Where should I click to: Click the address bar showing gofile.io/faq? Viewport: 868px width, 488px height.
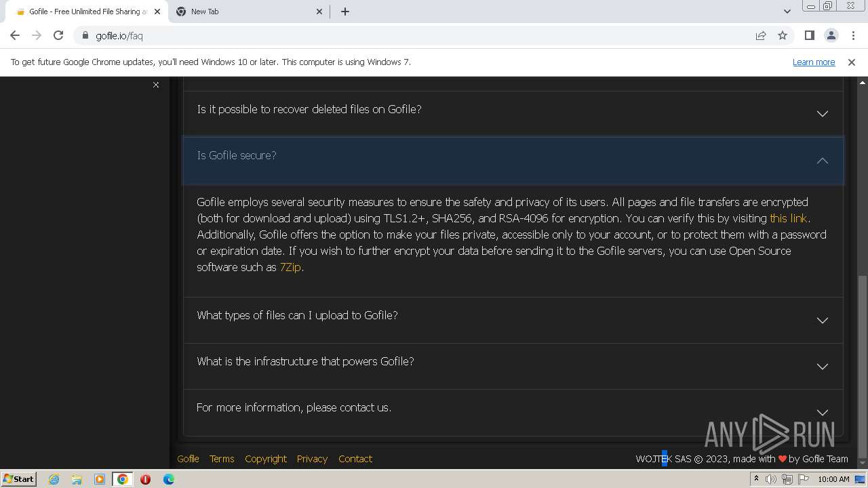click(x=414, y=35)
